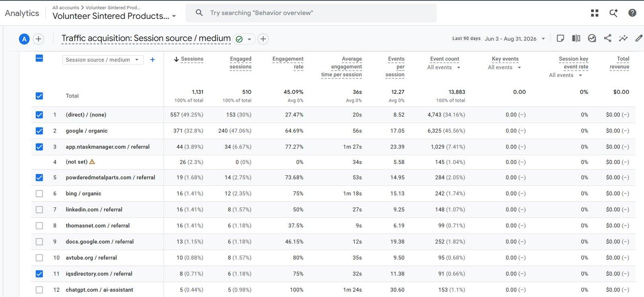Sort by Sessions column header
This screenshot has width=644, height=297.
pos(192,59)
